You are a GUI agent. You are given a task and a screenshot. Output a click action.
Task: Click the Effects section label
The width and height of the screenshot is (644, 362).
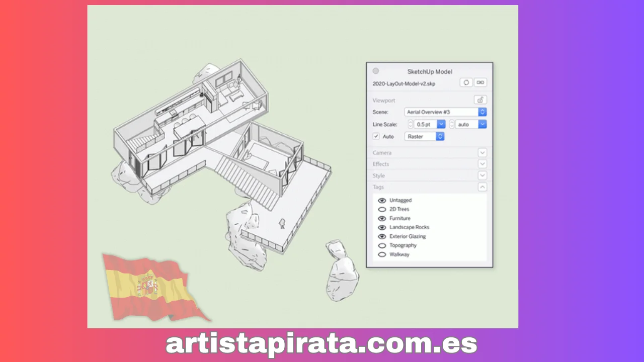coord(381,164)
